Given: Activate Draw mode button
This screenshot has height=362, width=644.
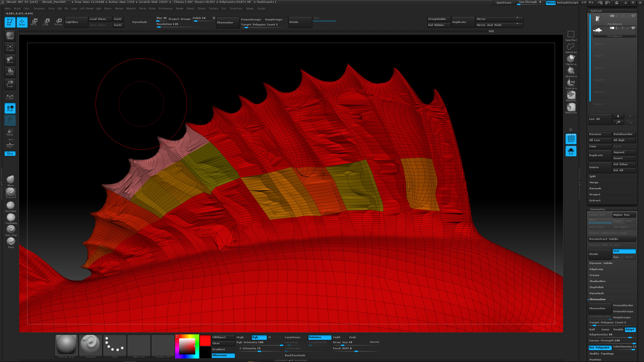Looking at the screenshot, I should pos(22,22).
